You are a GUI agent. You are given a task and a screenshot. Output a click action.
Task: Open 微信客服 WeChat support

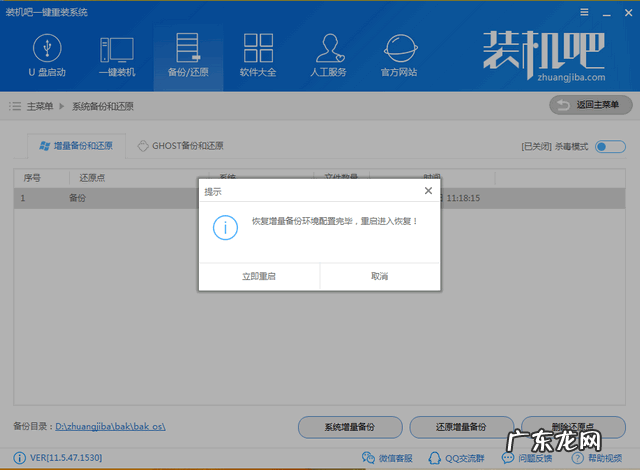[x=387, y=458]
